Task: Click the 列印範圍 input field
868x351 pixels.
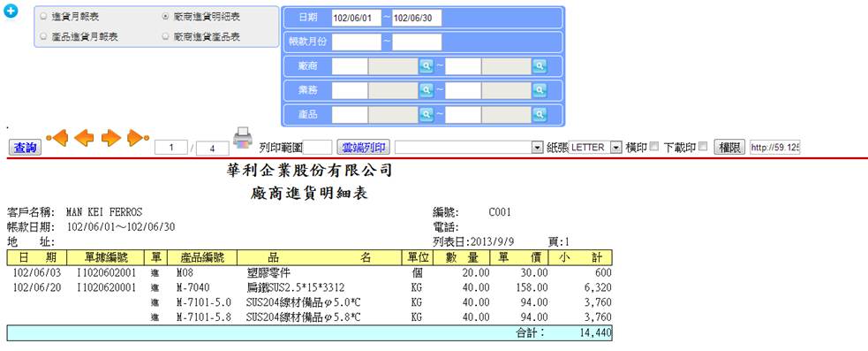Action: [318, 148]
